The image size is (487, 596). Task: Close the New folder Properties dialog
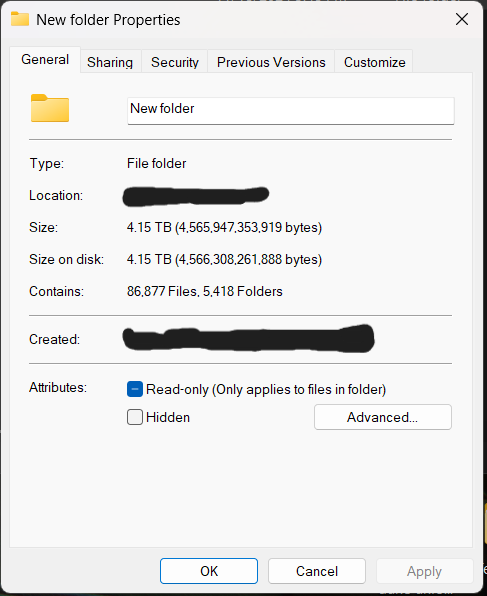(x=462, y=19)
